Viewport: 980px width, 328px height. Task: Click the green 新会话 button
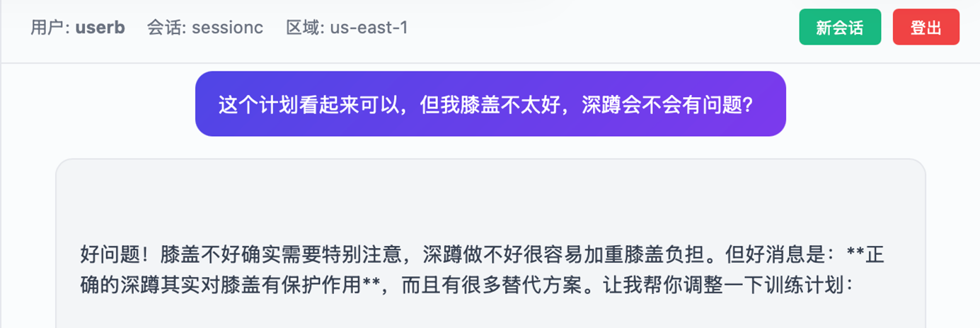[x=840, y=28]
